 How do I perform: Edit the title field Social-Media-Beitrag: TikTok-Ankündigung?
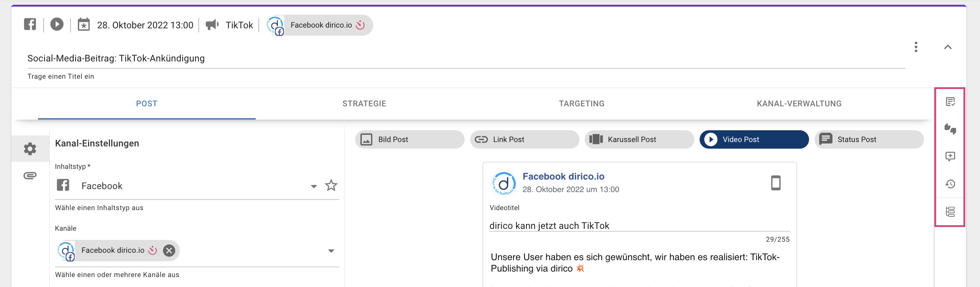[466, 59]
